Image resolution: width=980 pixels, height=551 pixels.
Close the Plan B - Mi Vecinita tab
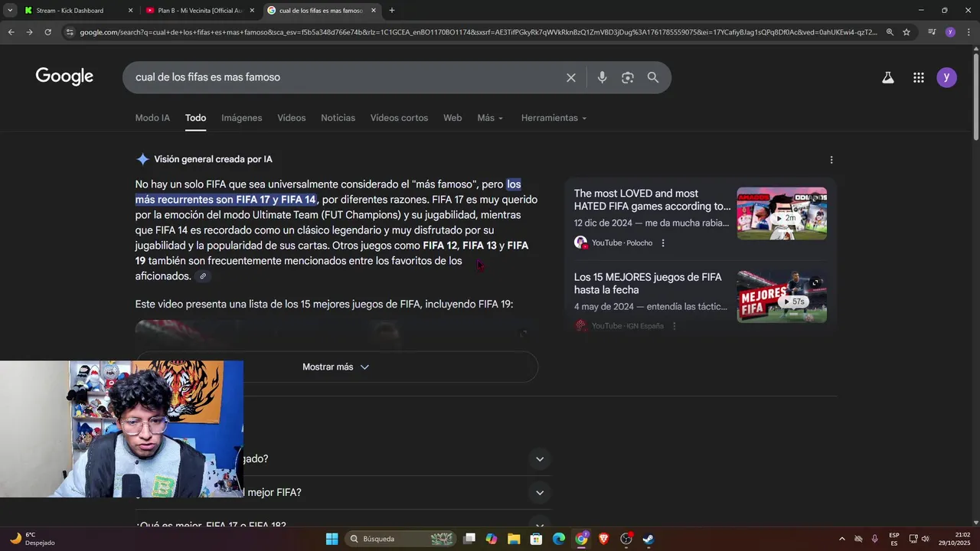(x=252, y=11)
